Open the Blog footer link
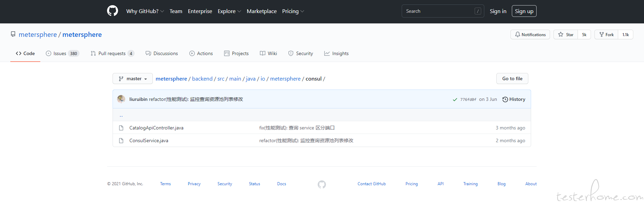The width and height of the screenshot is (644, 210). (502, 184)
